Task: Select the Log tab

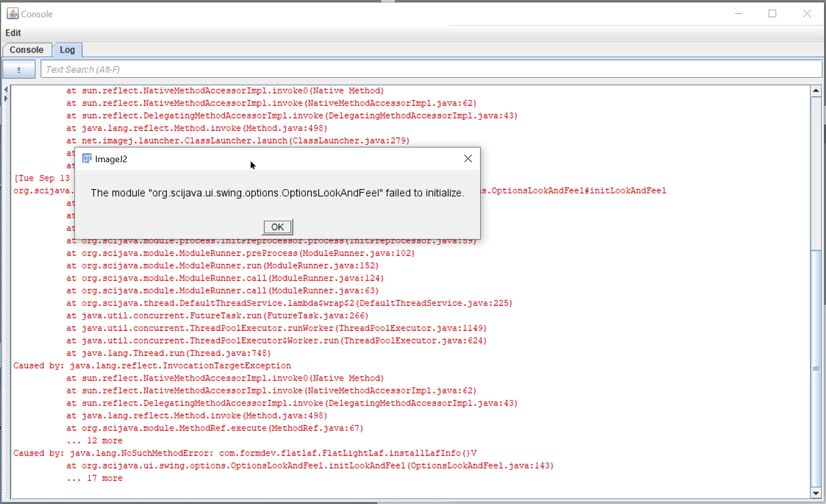Action: [67, 50]
